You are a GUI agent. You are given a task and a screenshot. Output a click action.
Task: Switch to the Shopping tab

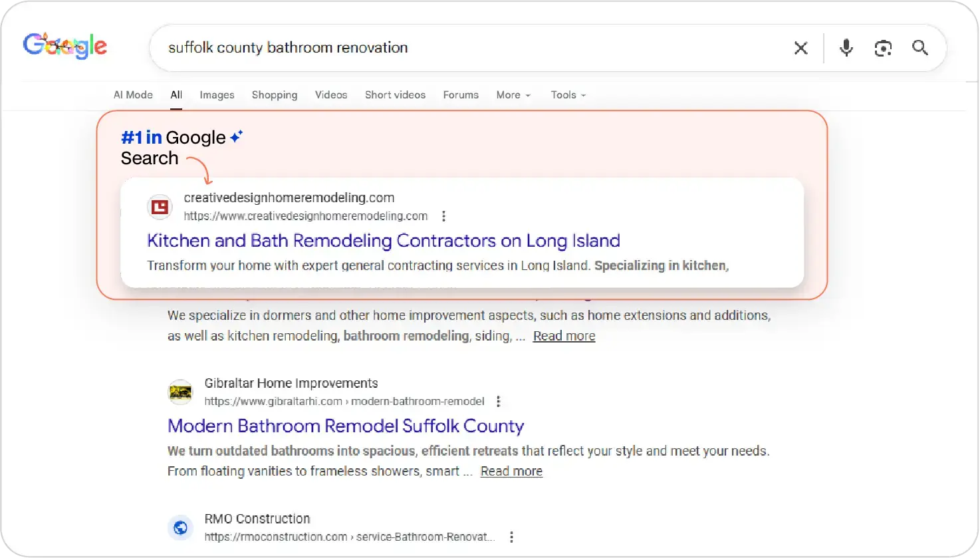274,95
